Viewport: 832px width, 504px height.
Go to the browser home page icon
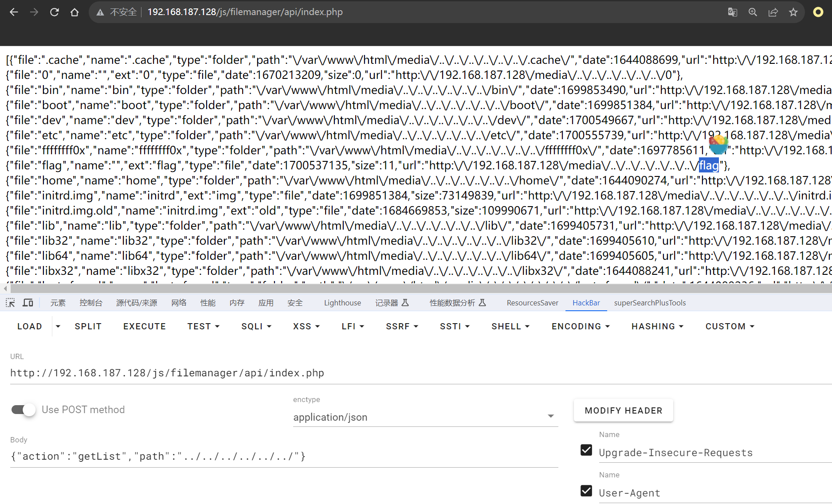75,12
